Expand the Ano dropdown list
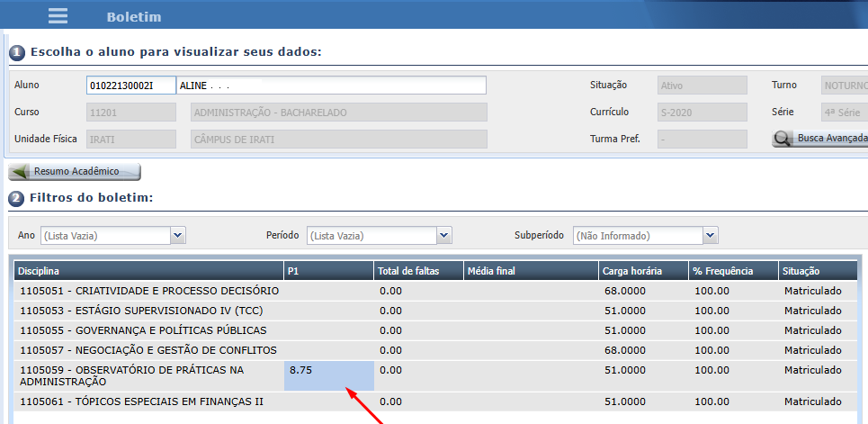This screenshot has height=424, width=868. pos(177,235)
